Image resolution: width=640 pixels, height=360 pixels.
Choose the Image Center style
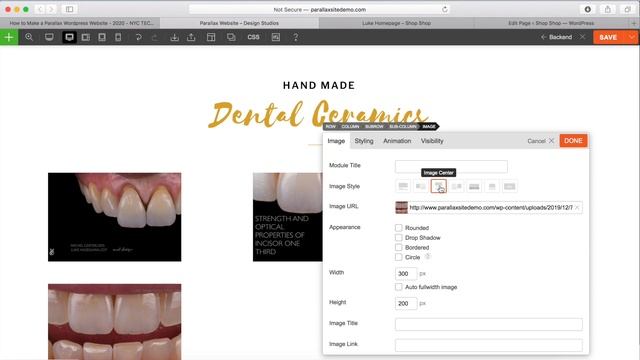[438, 186]
